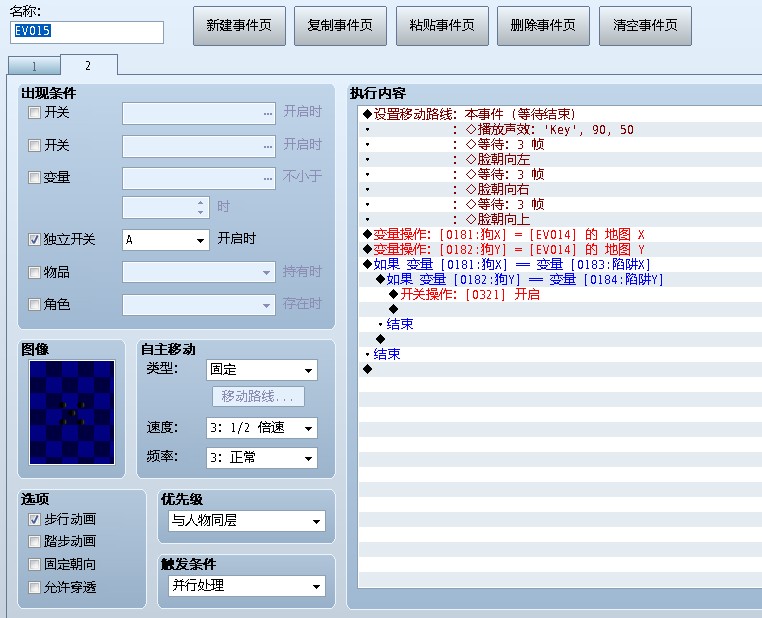
Task: Check the 物品 condition checkbox
Action: pos(34,272)
